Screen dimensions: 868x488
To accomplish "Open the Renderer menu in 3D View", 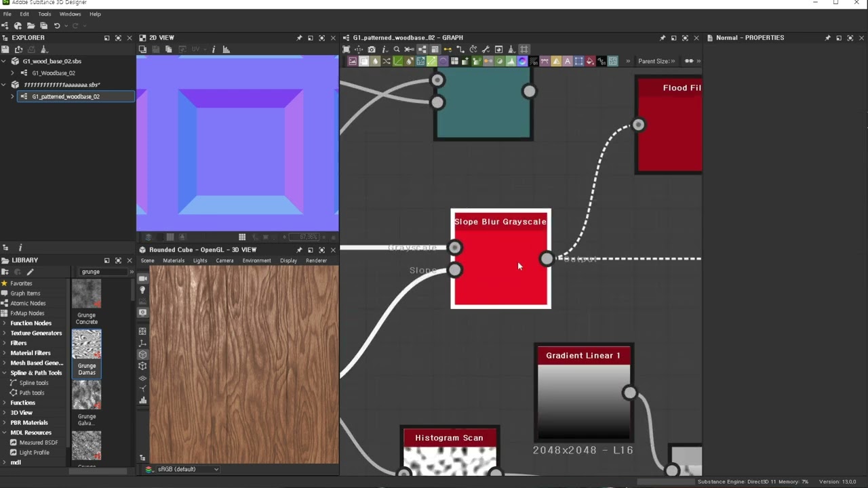I will click(x=316, y=260).
